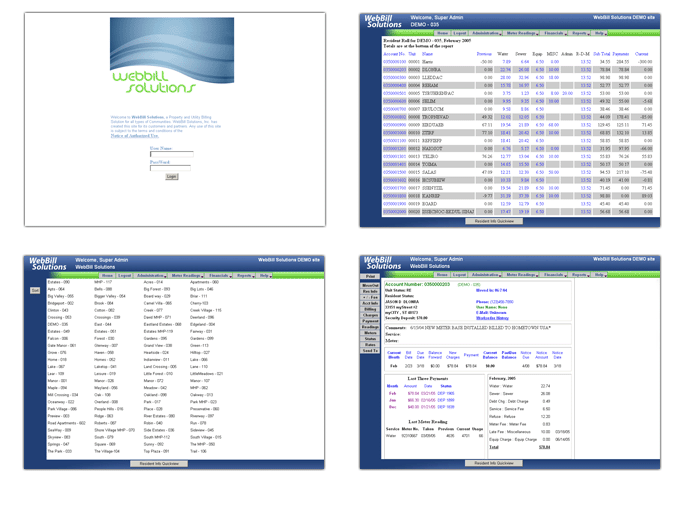This screenshot has width=680, height=520.
Task: Click the Sort button on the community list page
Action: click(35, 290)
